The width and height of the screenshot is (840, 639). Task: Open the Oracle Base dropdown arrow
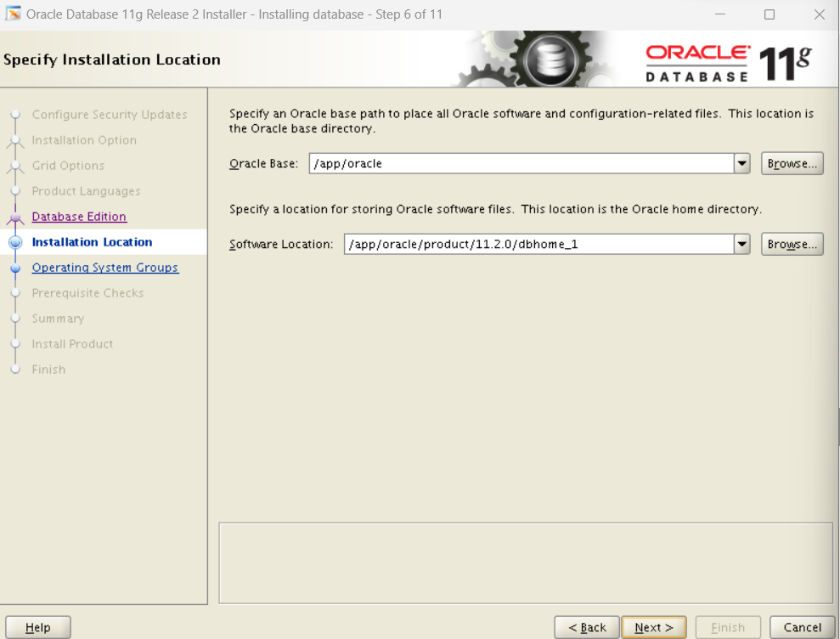pos(742,163)
